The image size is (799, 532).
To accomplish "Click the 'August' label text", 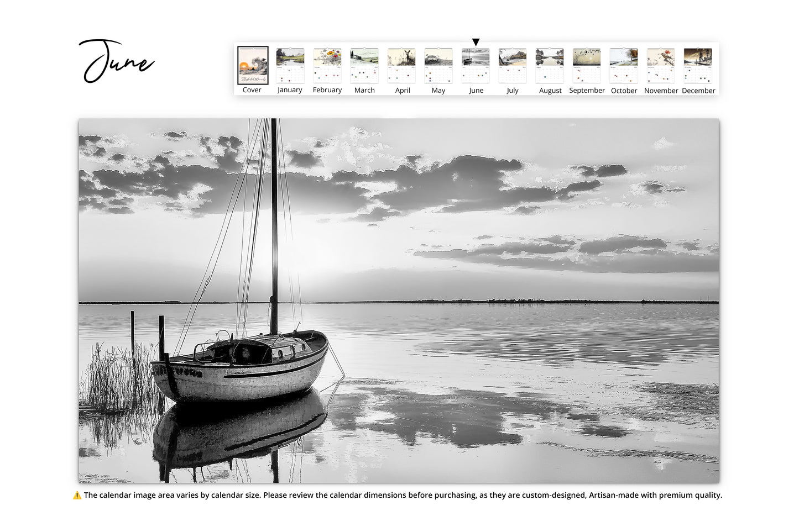I will tap(550, 91).
